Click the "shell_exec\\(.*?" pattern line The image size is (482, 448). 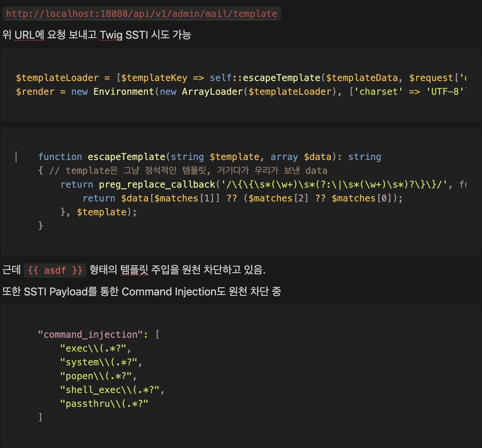tap(112, 390)
